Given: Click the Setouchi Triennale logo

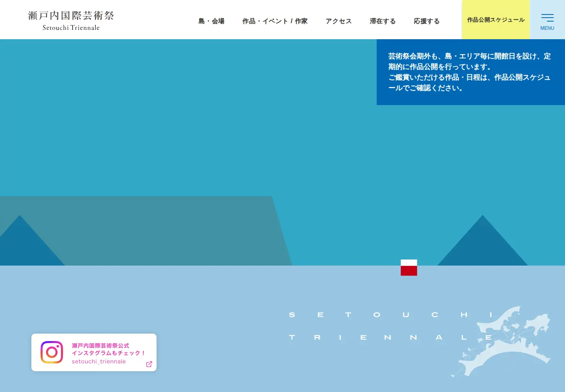Looking at the screenshot, I should click(71, 21).
